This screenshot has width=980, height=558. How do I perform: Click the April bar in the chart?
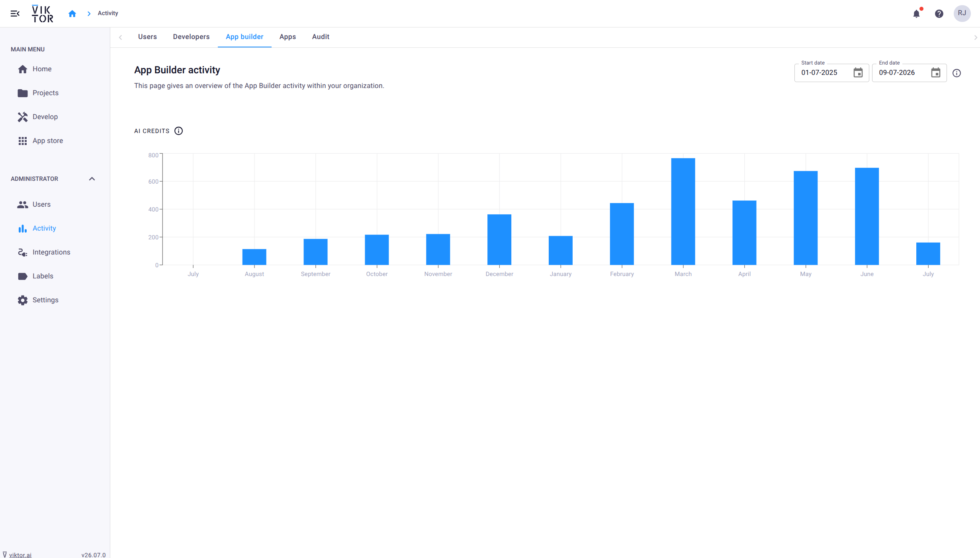click(744, 233)
